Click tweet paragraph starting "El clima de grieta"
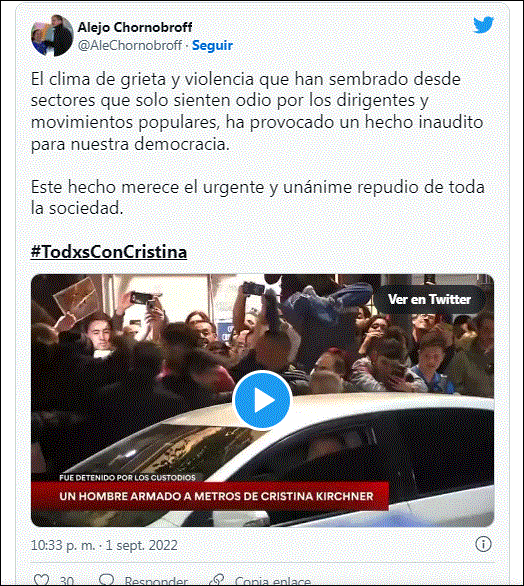 (257, 111)
